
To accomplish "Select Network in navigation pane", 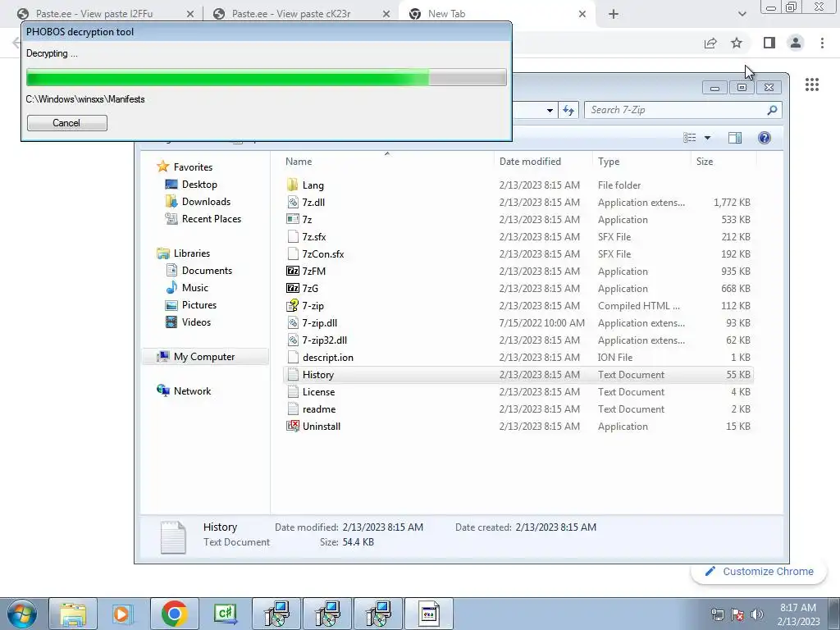I will 192,391.
